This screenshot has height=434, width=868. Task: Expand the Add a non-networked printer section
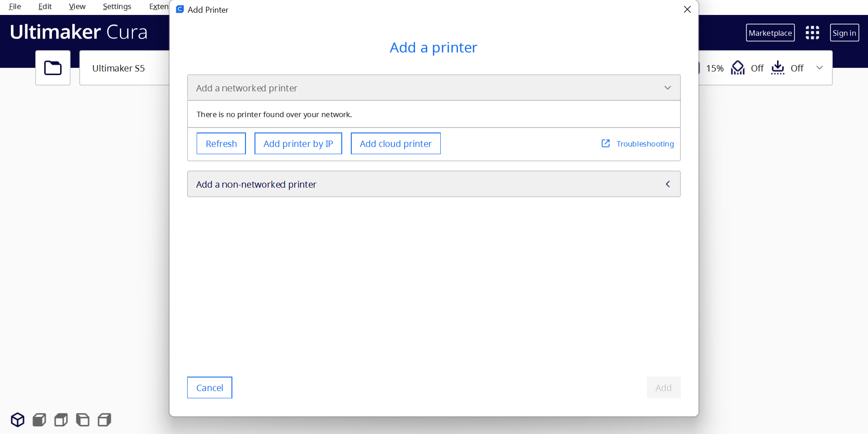click(x=667, y=184)
